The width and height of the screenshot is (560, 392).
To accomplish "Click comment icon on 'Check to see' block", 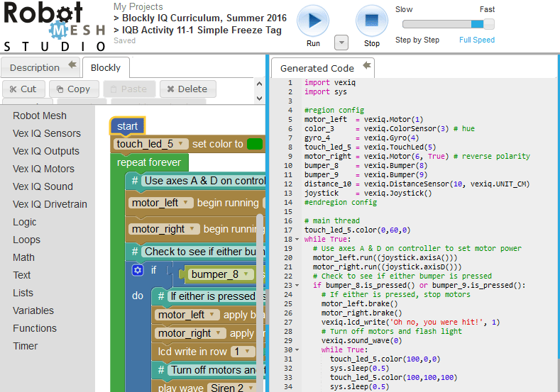I will (135, 252).
